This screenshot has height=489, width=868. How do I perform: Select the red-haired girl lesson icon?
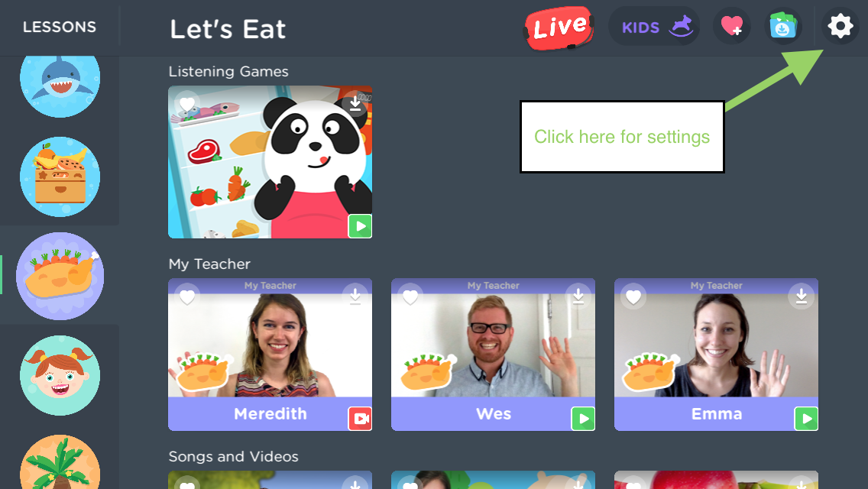60,375
